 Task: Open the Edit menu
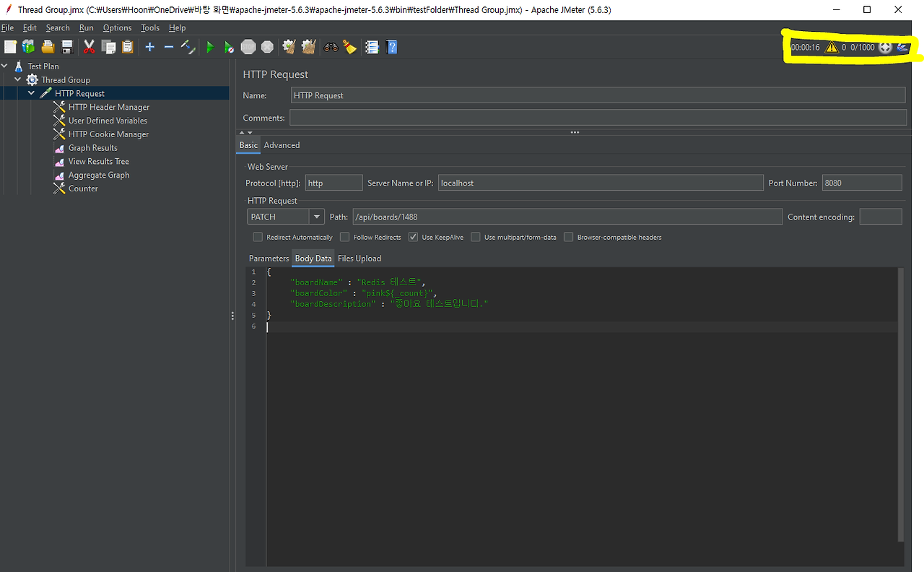point(30,27)
